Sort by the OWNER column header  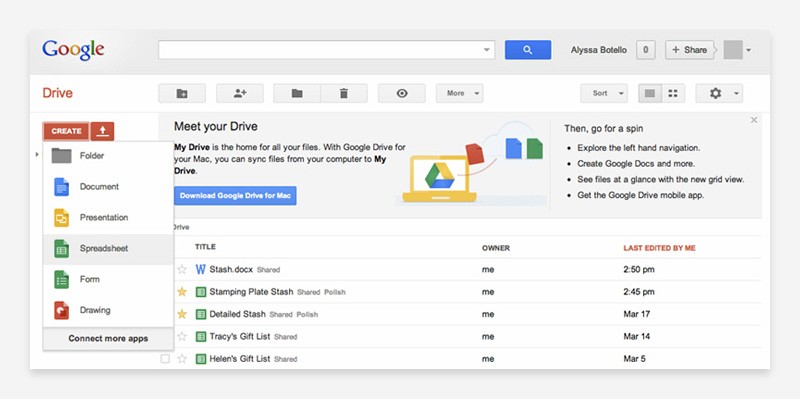click(496, 248)
